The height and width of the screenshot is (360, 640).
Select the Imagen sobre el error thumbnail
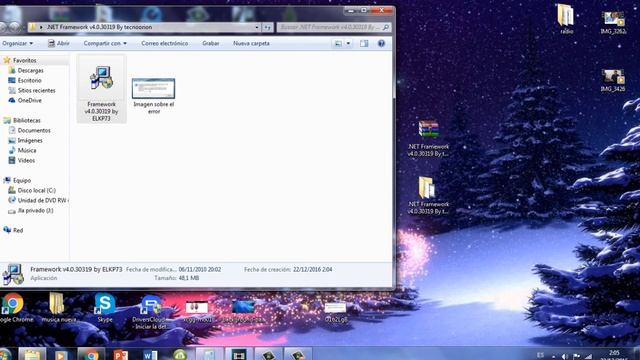pos(153,96)
